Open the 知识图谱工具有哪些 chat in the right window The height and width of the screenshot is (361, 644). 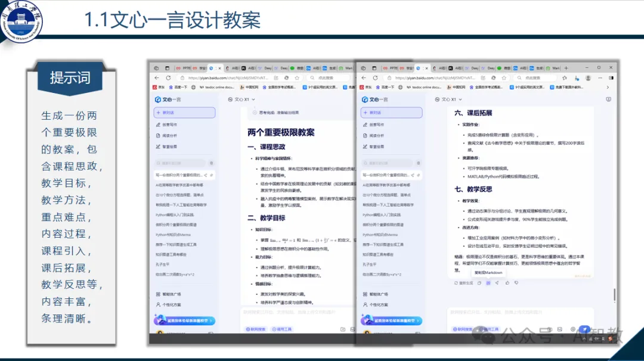coord(378,254)
